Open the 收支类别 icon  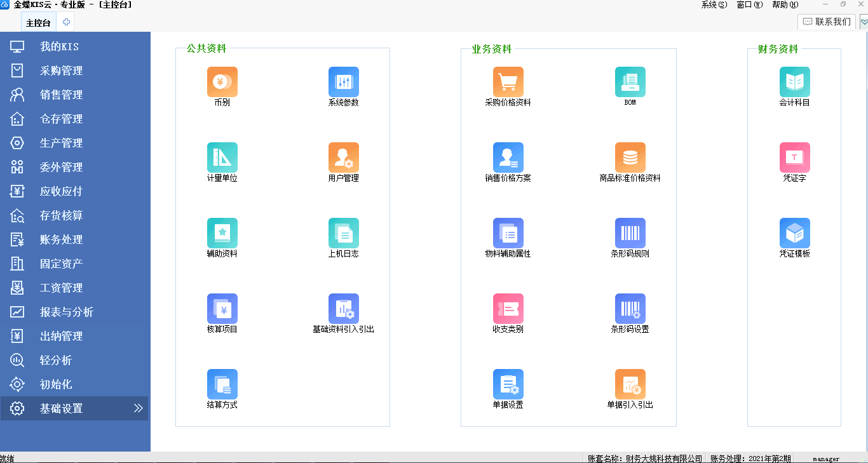point(508,309)
